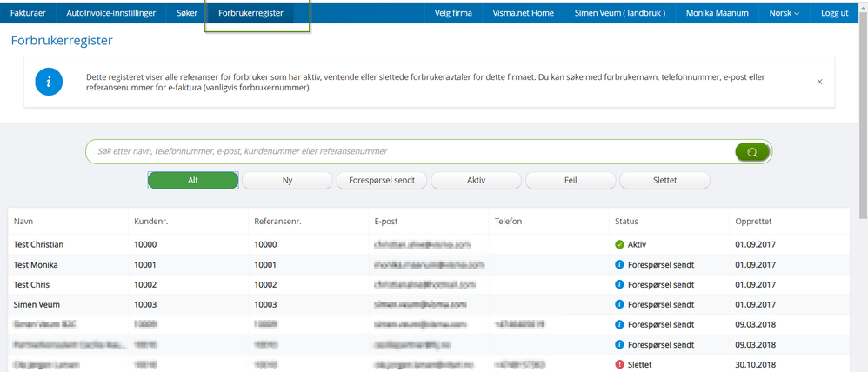Click the Telefon column header
This screenshot has width=868, height=372.
pyautogui.click(x=508, y=222)
